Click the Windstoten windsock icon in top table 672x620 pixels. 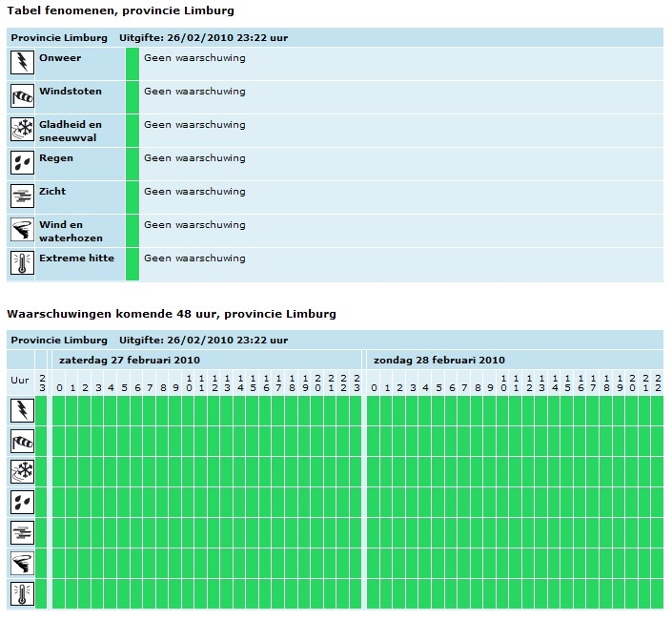(22, 96)
